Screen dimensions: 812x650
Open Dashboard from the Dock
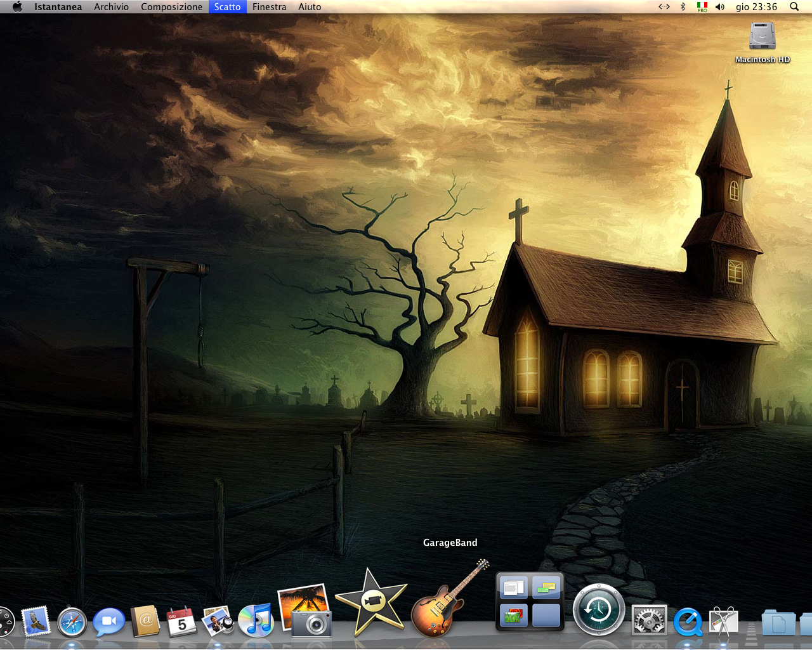5,622
